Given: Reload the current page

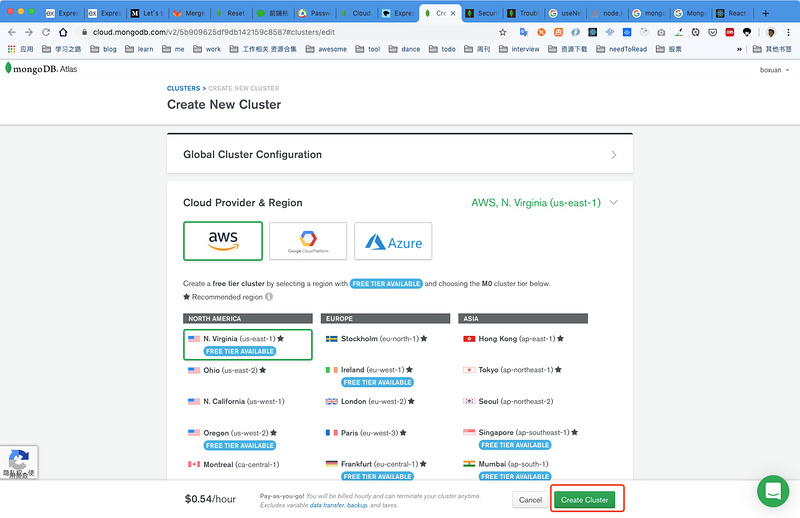Looking at the screenshot, I should click(46, 32).
